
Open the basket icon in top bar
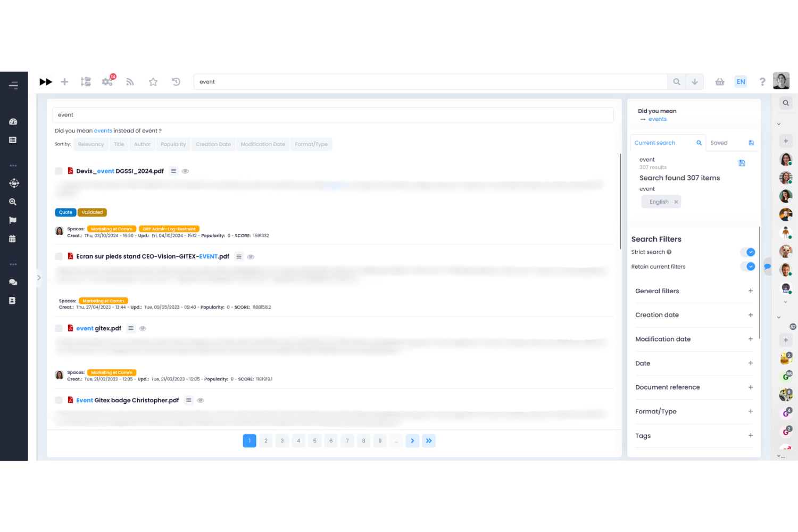coord(720,82)
